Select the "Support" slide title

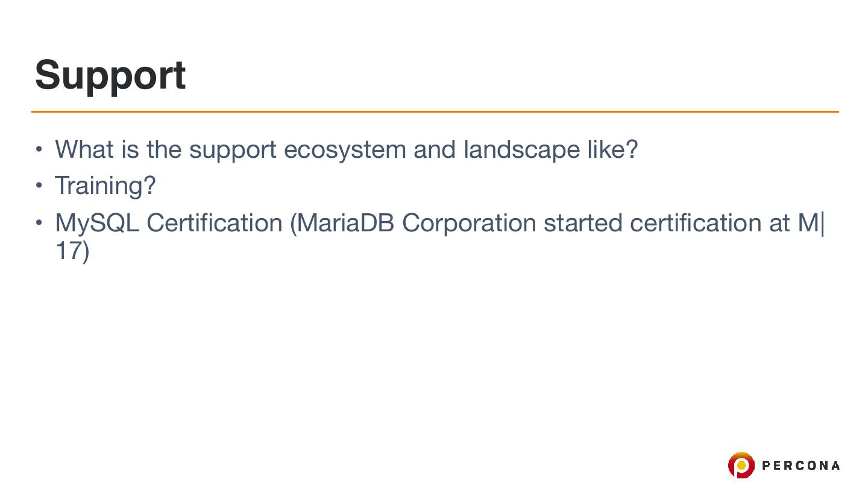[110, 75]
